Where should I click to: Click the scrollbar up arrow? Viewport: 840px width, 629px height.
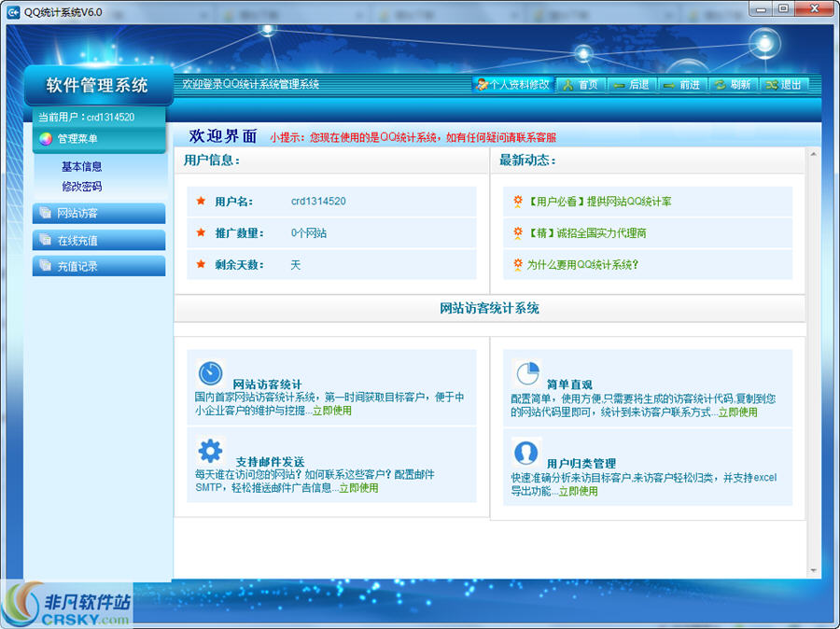coord(813,154)
